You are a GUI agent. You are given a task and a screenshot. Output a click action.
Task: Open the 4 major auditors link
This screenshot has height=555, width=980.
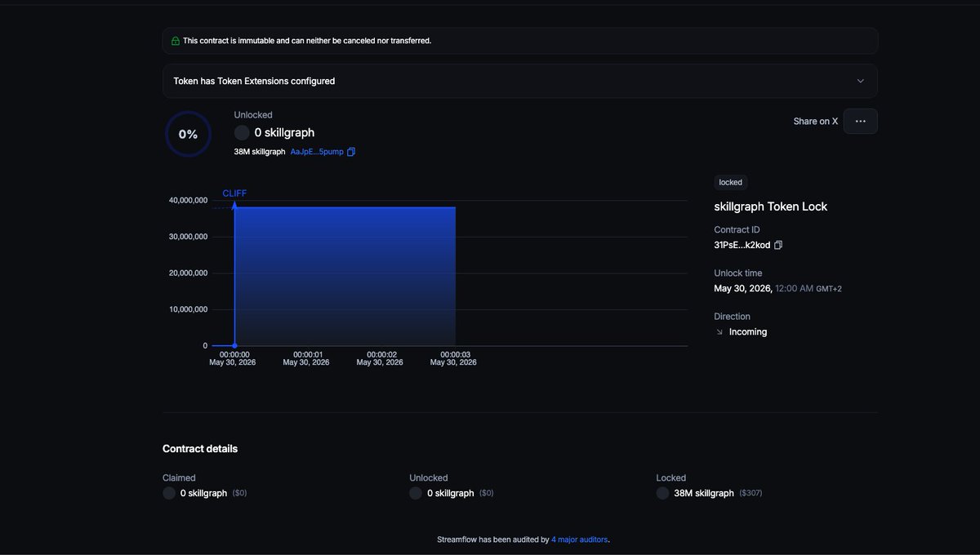[579, 539]
